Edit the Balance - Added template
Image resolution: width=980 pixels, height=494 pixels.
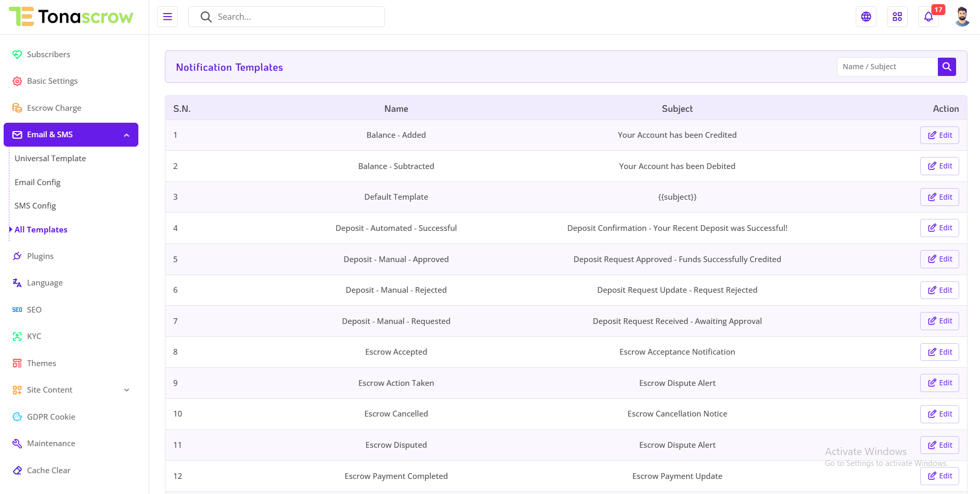[939, 135]
